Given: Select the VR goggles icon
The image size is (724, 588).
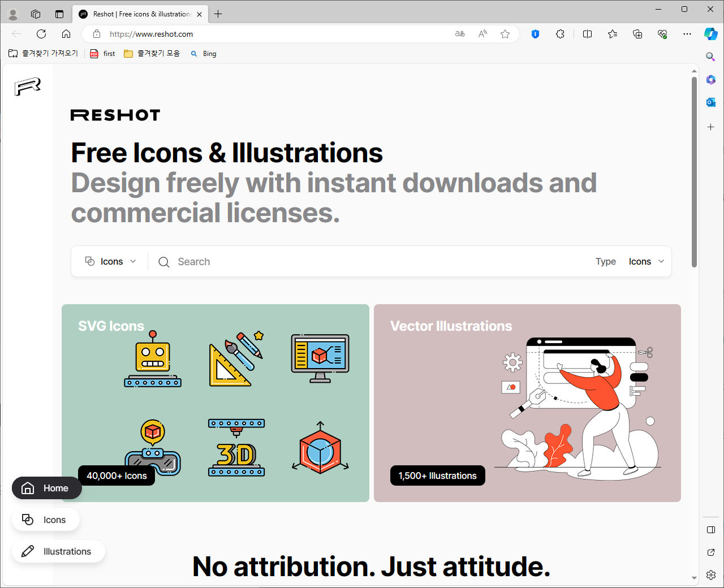Looking at the screenshot, I should point(153,447).
